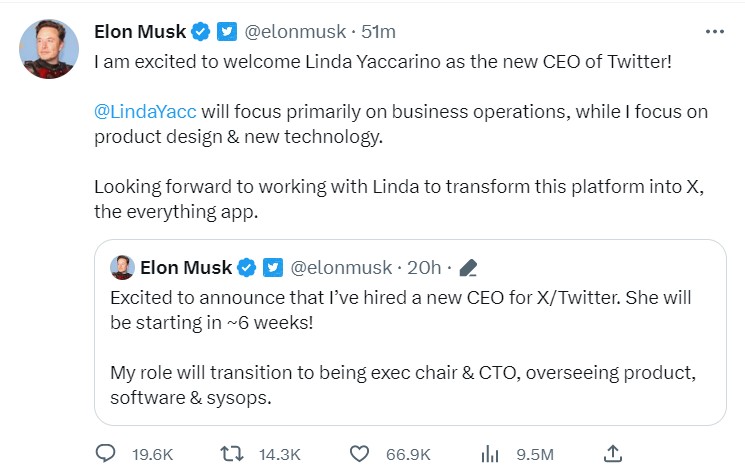Click the blue verified checkmark on main tweet
The height and width of the screenshot is (473, 745).
201,32
